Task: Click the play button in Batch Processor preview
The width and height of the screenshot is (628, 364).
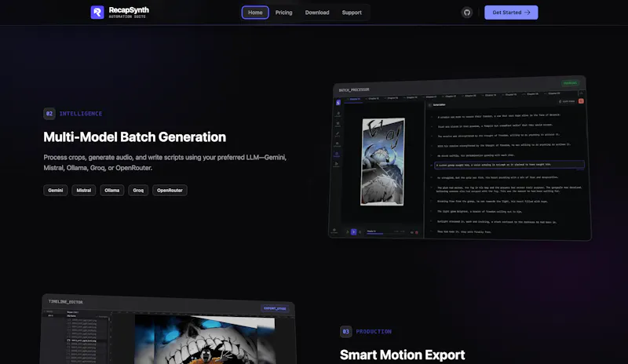Action: click(x=354, y=232)
